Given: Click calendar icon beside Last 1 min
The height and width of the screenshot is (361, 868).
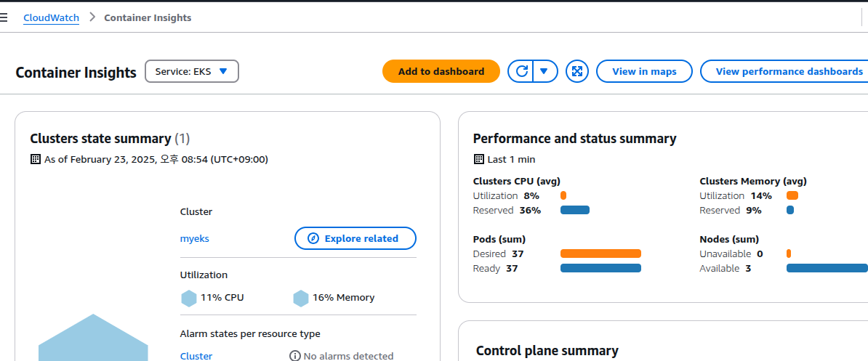Looking at the screenshot, I should click(x=479, y=159).
